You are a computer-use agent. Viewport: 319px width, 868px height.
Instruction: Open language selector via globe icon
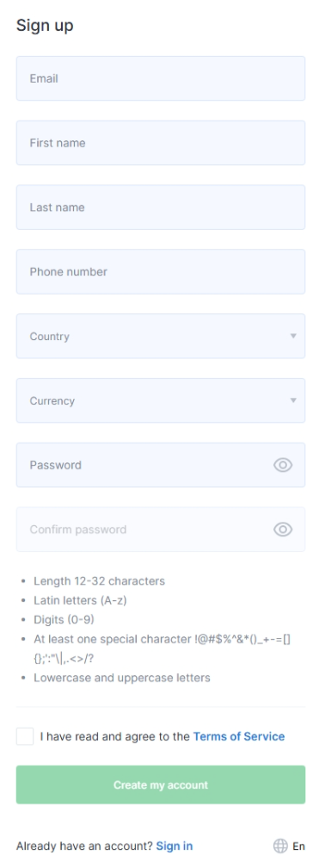(280, 846)
